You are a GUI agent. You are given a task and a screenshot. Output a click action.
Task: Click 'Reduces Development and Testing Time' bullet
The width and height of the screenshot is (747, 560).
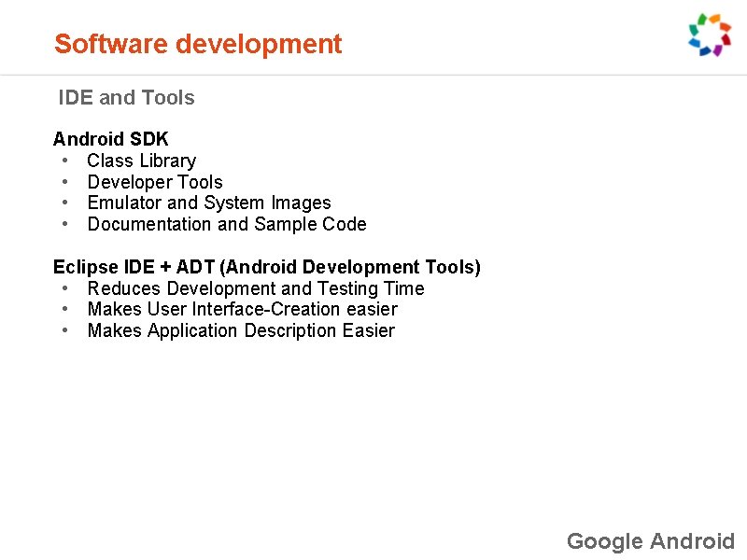pyautogui.click(x=256, y=288)
